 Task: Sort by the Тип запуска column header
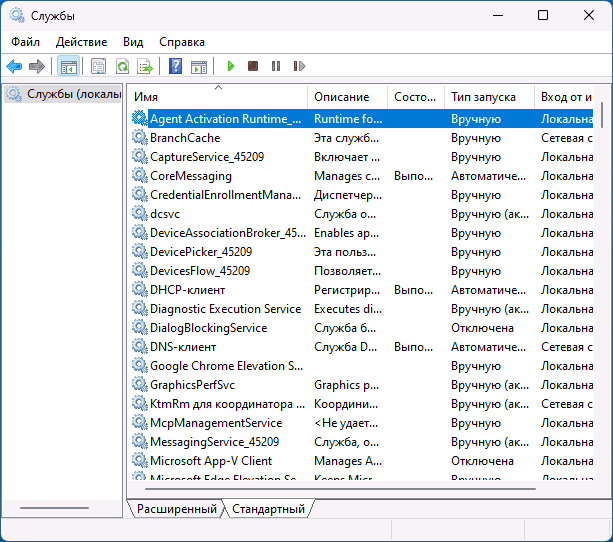pyautogui.click(x=489, y=97)
